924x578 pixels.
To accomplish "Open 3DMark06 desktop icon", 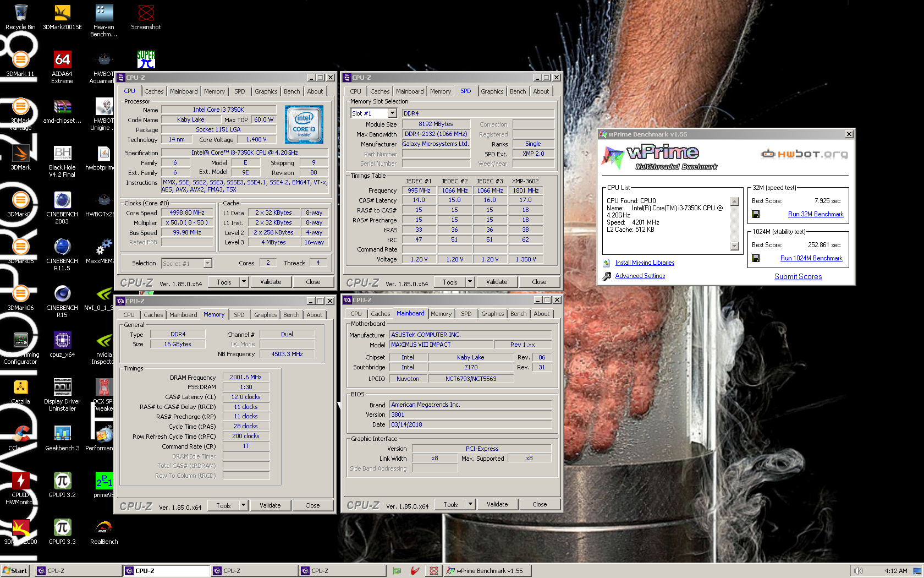I will coord(20,298).
